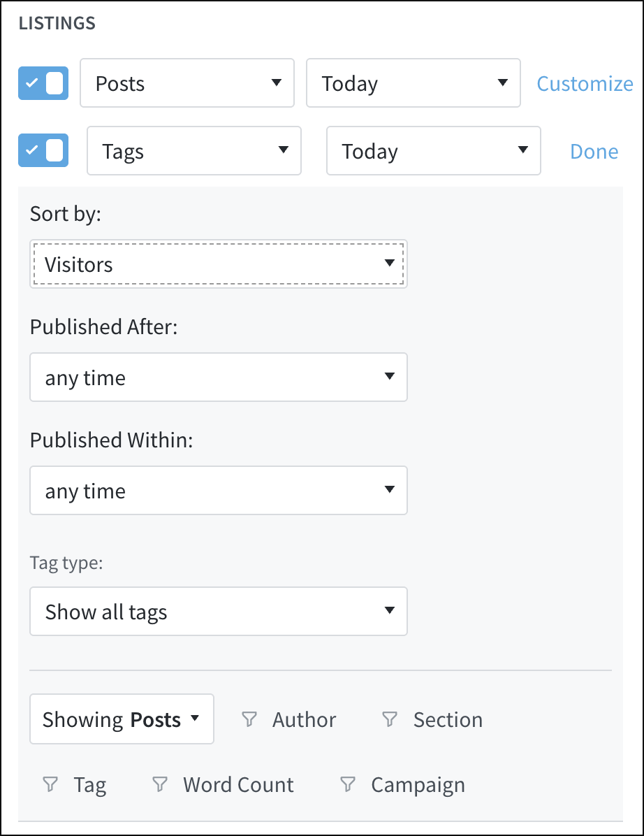Click the filter icon beside Word Count
Viewport: 644px width, 836px height.
(x=160, y=784)
